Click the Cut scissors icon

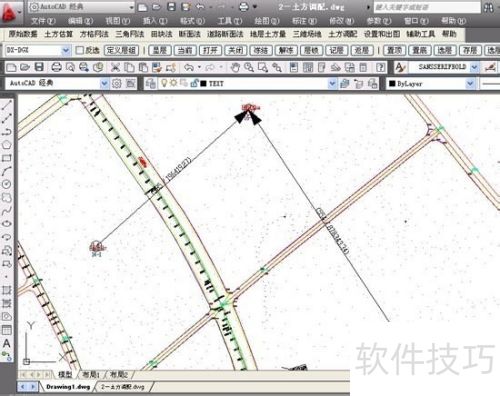click(115, 68)
